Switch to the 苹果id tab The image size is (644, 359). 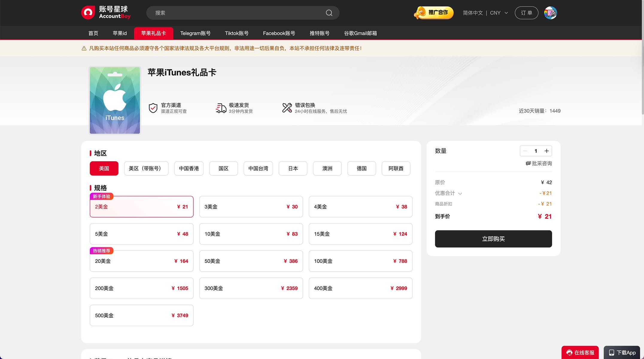119,33
